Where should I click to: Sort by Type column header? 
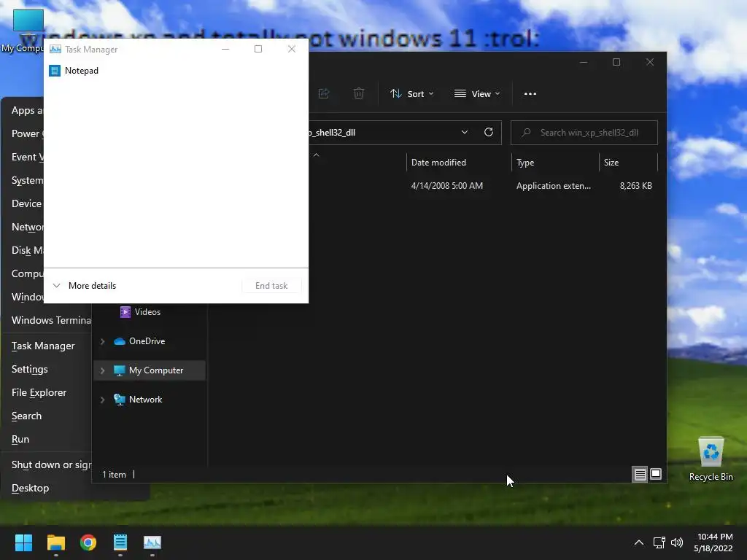point(555,163)
